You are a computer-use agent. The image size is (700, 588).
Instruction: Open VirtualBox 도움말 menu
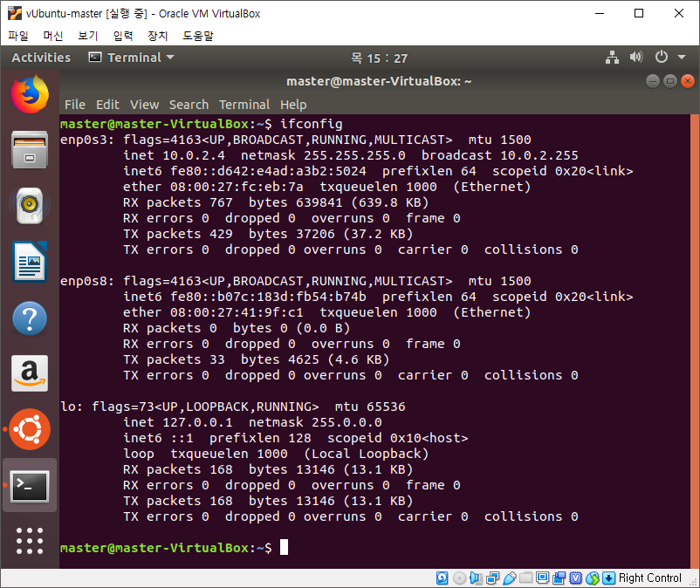click(x=198, y=36)
